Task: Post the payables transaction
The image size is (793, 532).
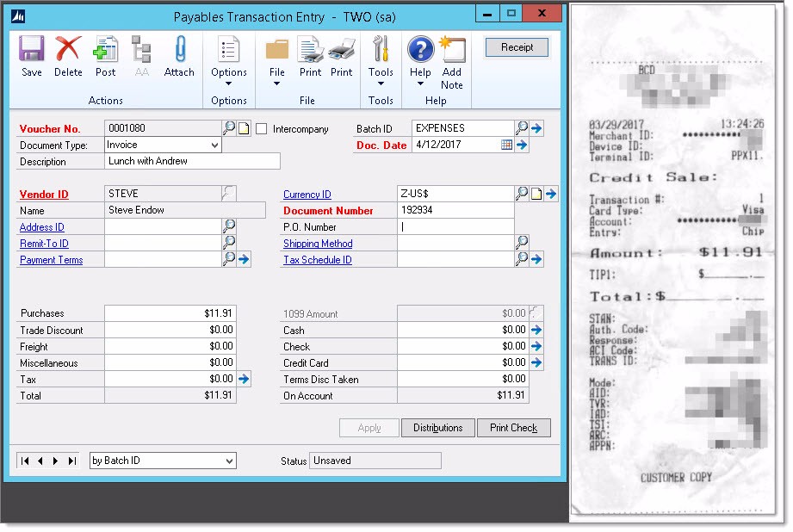Action: [x=106, y=57]
